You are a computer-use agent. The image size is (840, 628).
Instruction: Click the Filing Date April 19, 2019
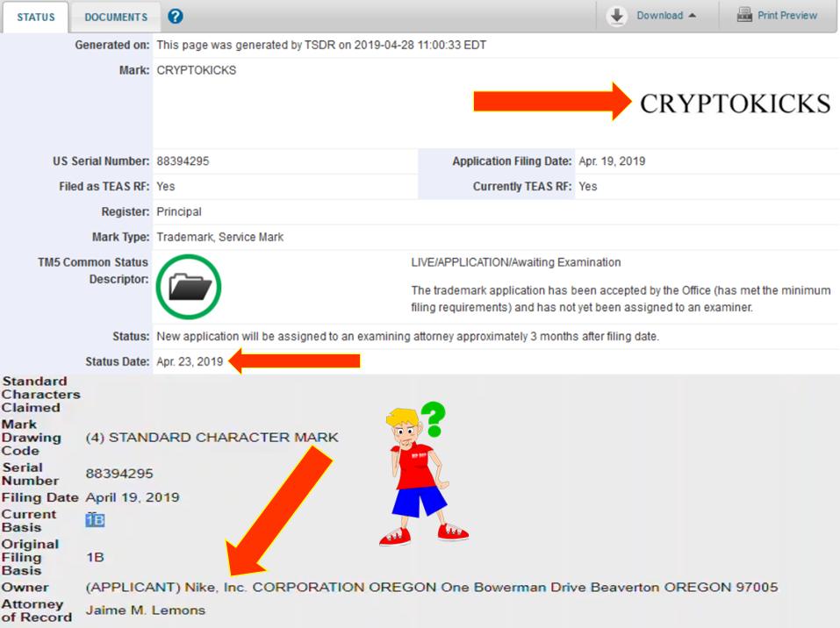133,497
